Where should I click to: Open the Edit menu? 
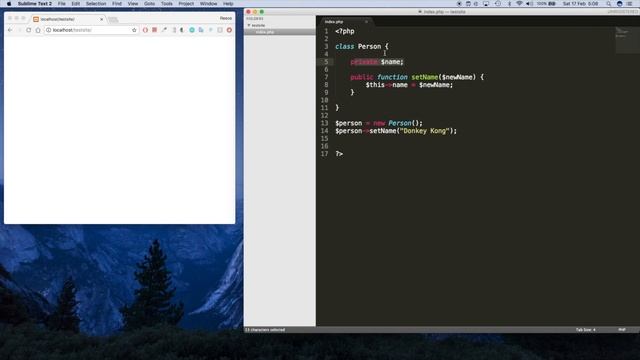tap(76, 4)
